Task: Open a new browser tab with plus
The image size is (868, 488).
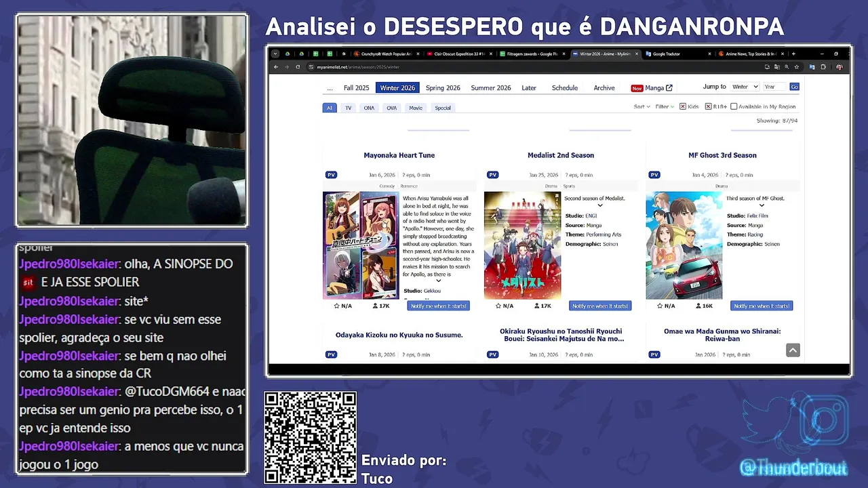Action: click(793, 54)
